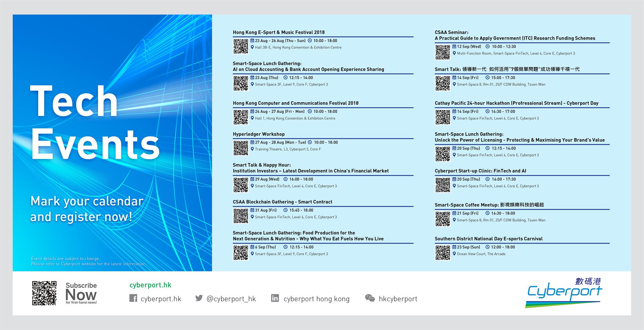Click the 'A Practical Guide to Apply Government (ITC)' subtitle
Screen dimensions: 644x330
pyautogui.click(x=515, y=38)
